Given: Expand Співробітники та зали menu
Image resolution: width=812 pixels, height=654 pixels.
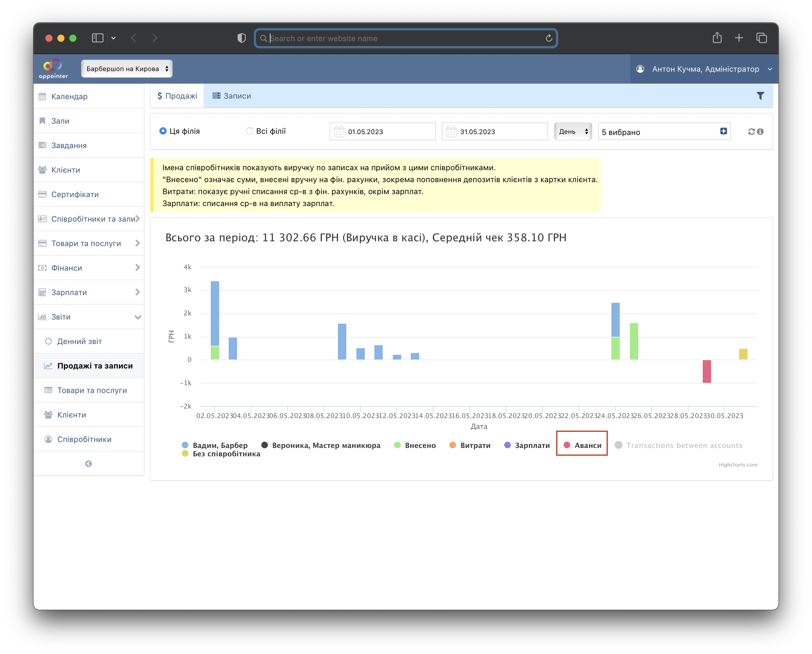Looking at the screenshot, I should (x=89, y=219).
